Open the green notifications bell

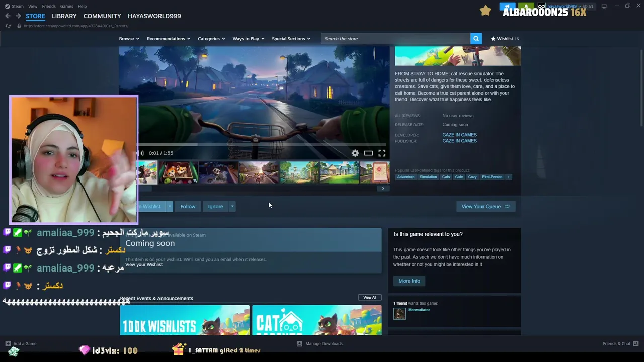526,7
